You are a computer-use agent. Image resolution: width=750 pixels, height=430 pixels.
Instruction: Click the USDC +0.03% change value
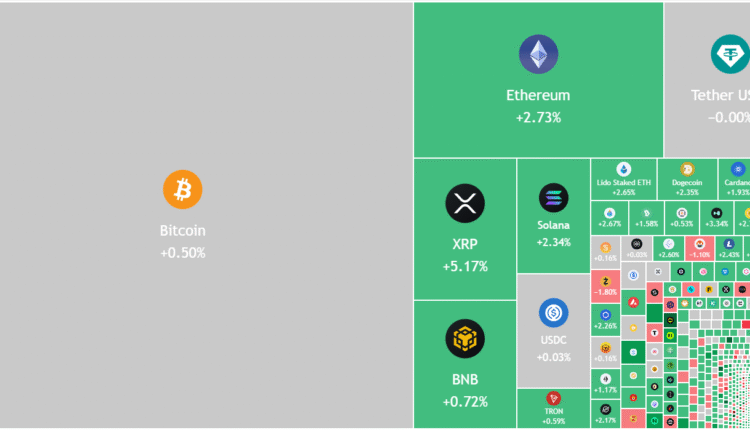tap(553, 357)
